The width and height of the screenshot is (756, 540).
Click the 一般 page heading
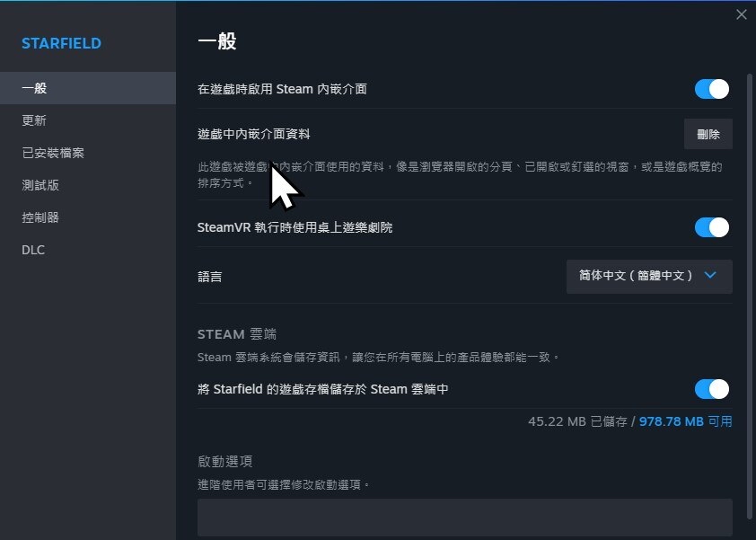point(216,41)
